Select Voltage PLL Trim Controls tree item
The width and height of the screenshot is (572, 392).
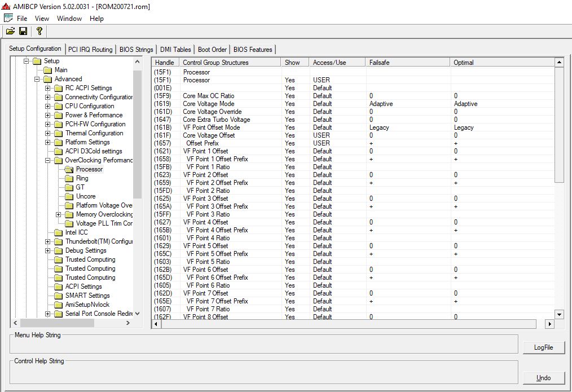(x=104, y=223)
